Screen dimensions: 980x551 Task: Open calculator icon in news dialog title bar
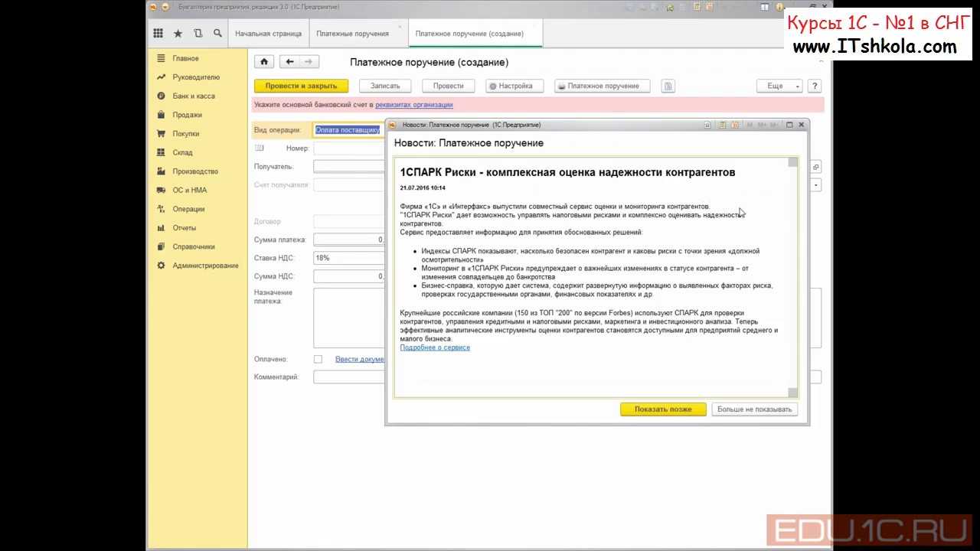(722, 125)
